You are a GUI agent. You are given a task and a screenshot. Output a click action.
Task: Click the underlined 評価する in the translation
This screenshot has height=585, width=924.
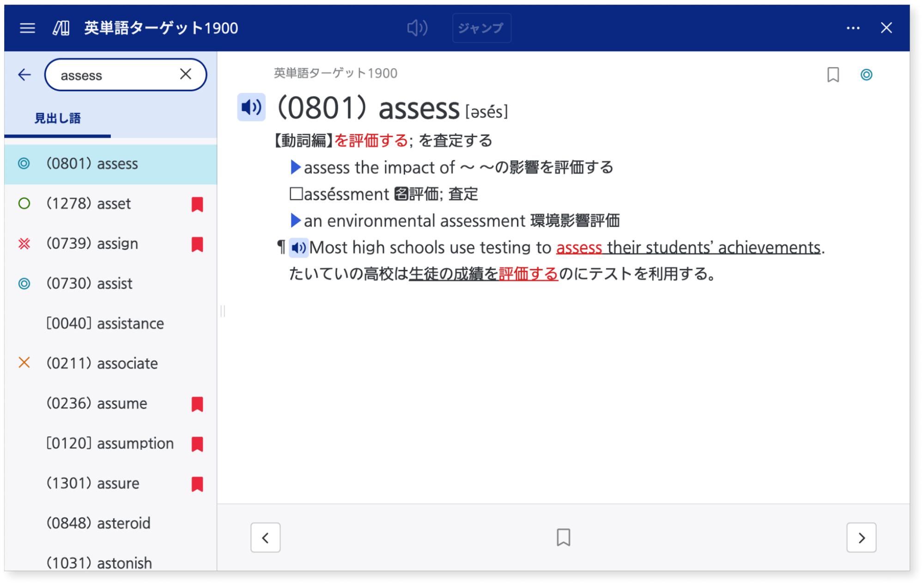click(x=528, y=274)
